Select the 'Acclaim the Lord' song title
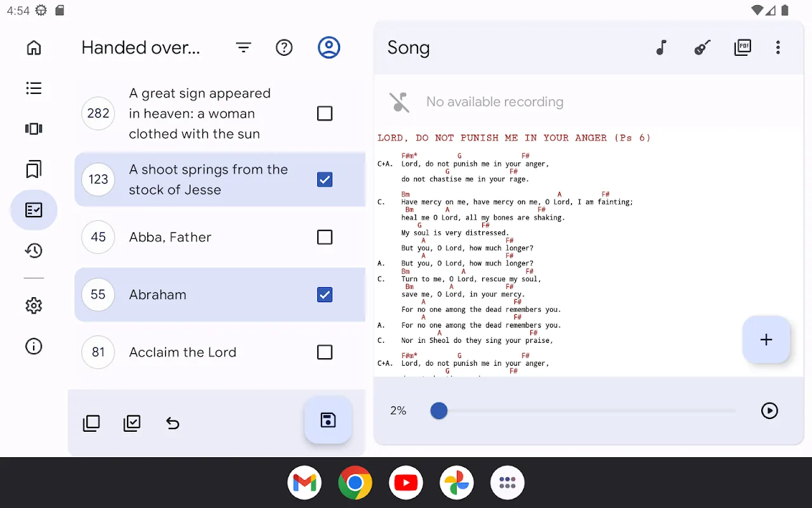This screenshot has width=812, height=508. [183, 352]
